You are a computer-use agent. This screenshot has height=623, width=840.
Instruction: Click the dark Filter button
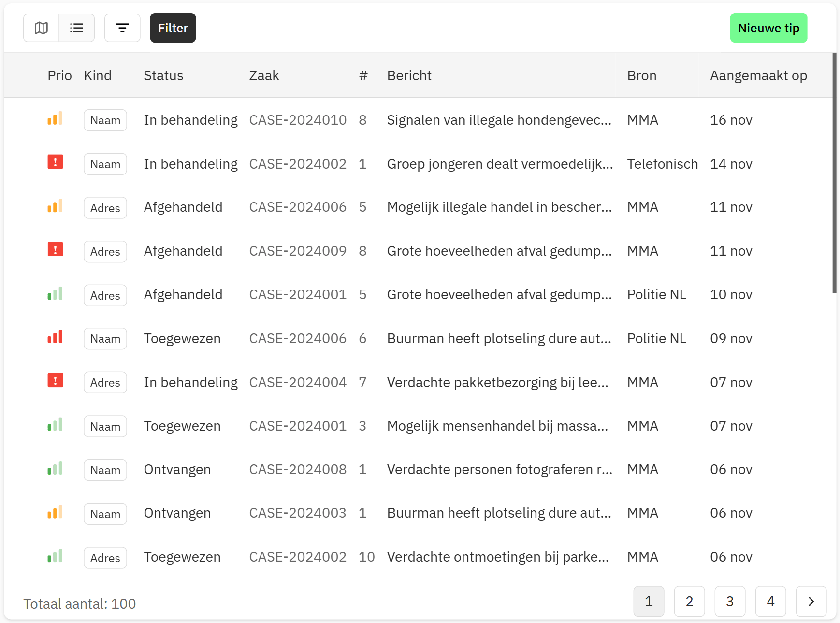pyautogui.click(x=173, y=28)
